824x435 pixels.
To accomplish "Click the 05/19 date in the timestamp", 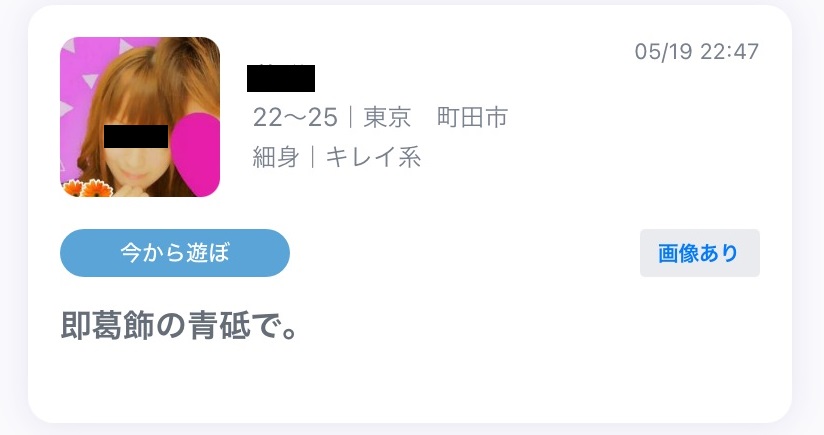I will tap(663, 51).
